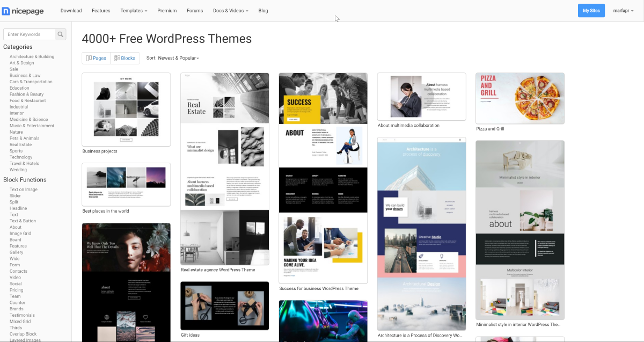644x342 pixels.
Task: Select Art & Design category
Action: (x=21, y=63)
